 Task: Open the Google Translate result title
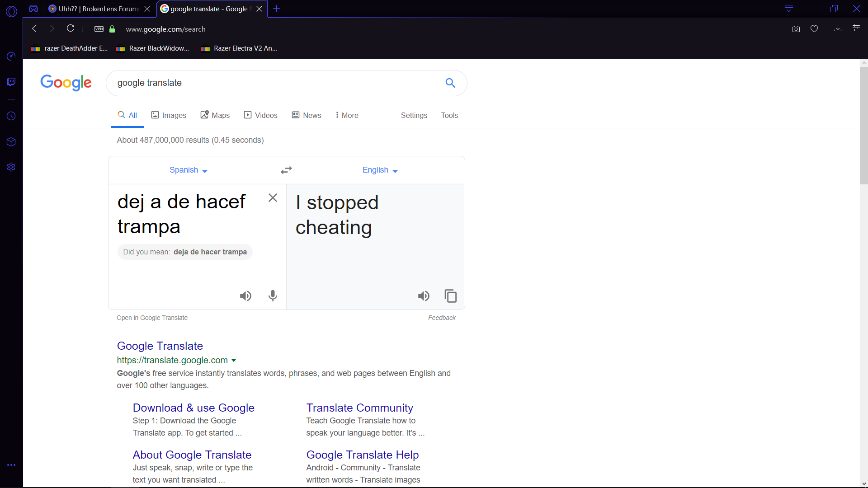[x=160, y=346]
